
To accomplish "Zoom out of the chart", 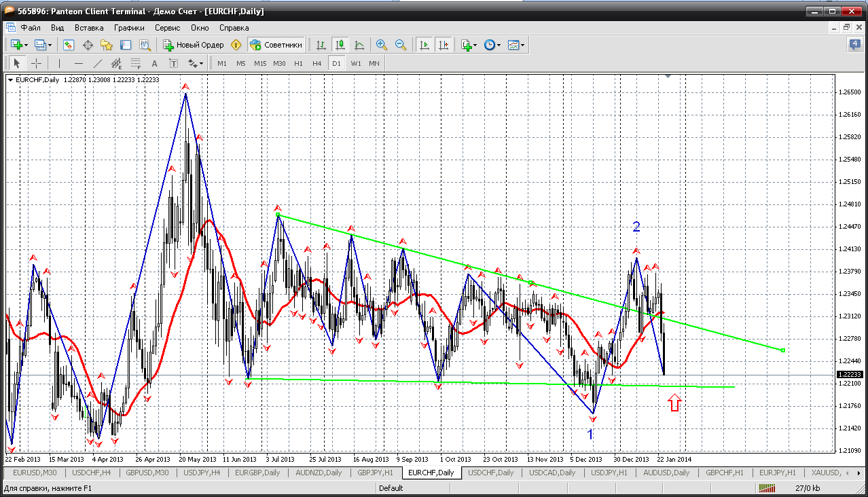I will 401,45.
